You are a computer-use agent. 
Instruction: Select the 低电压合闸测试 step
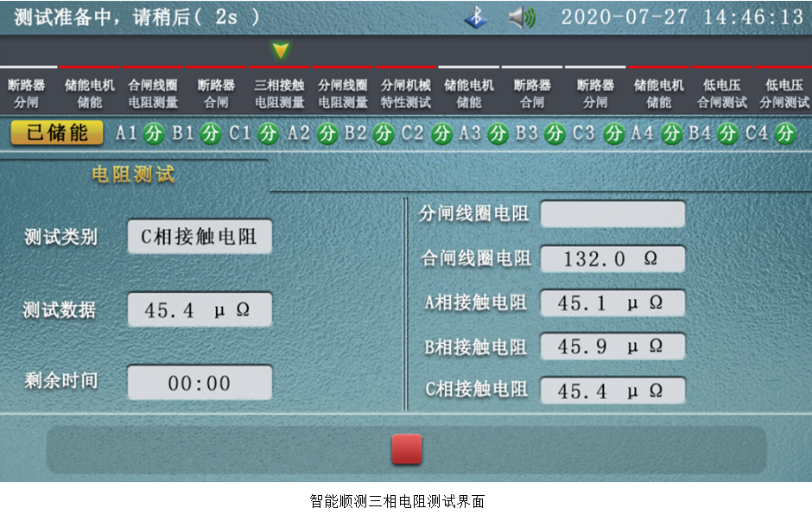[721, 93]
